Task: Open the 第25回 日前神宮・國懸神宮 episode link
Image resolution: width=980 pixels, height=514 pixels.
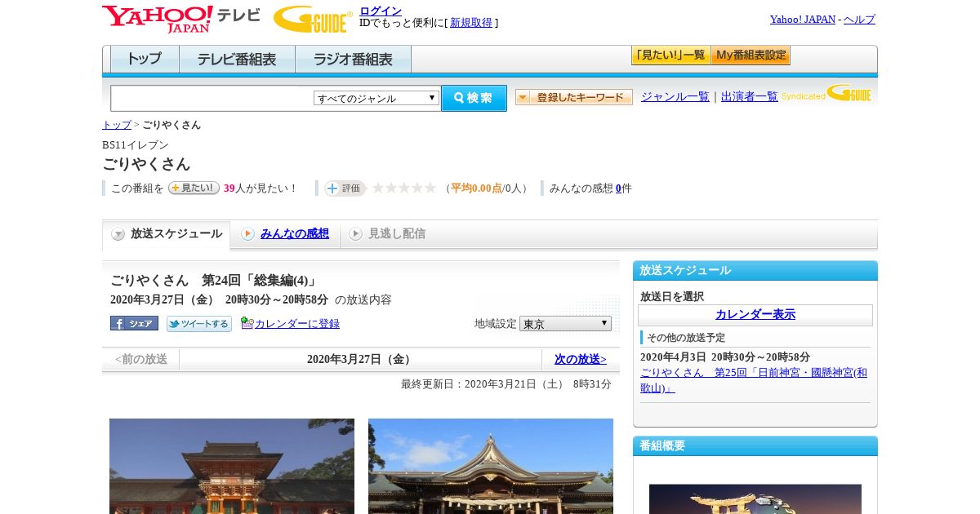Action: pyautogui.click(x=754, y=380)
